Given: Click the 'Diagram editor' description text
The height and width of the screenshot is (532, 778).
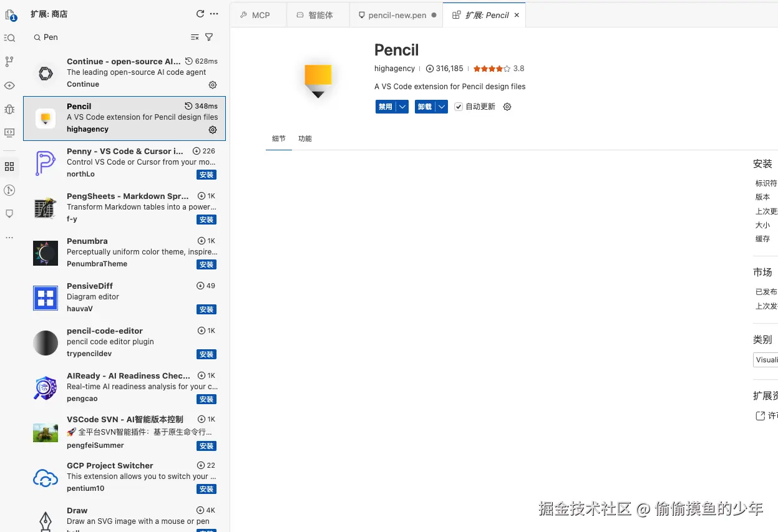Looking at the screenshot, I should tap(93, 297).
